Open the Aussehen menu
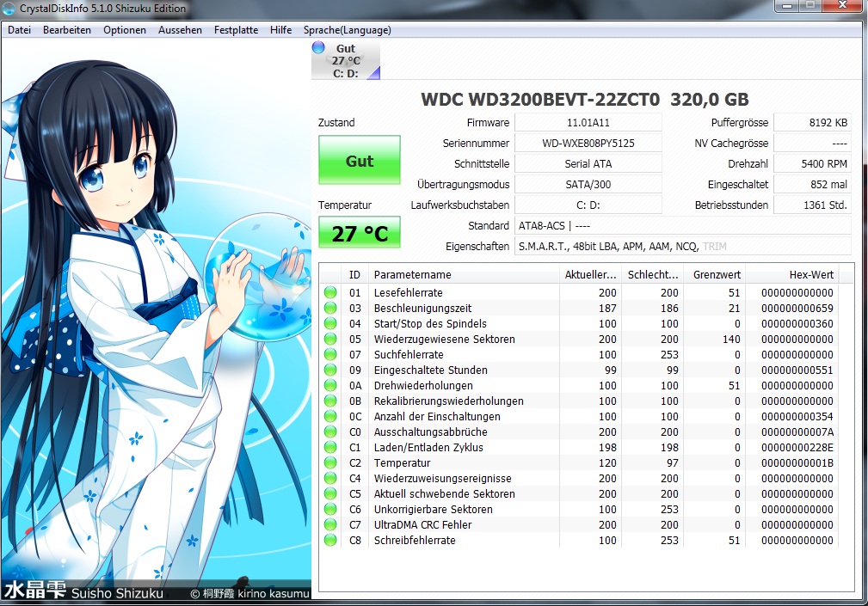The width and height of the screenshot is (868, 606). coord(180,30)
